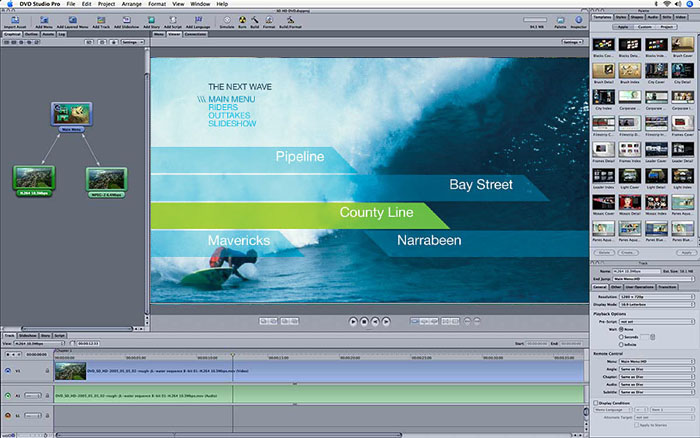Enable the Display Condition checkbox
Image resolution: width=700 pixels, height=438 pixels.
click(x=596, y=403)
